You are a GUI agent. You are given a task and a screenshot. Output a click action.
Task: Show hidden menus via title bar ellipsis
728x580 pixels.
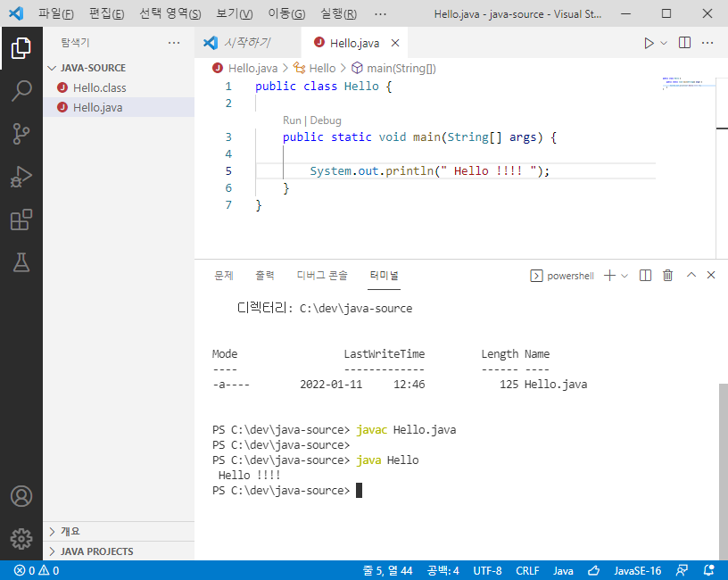tap(380, 13)
